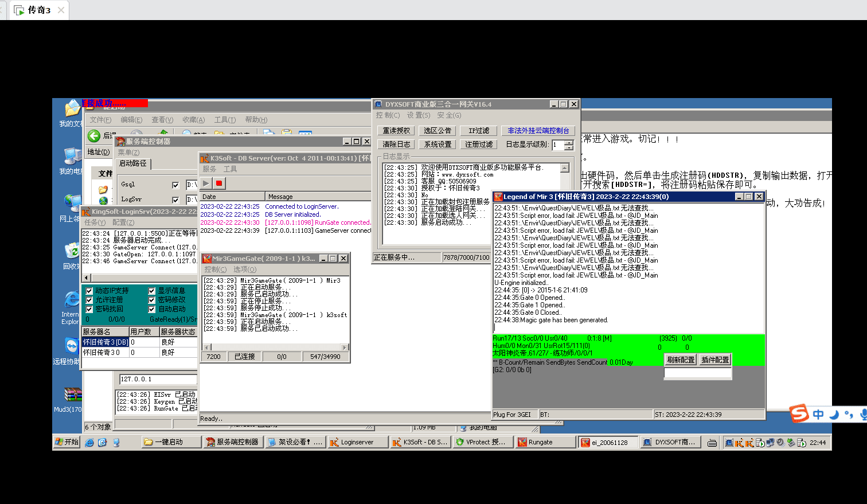Viewport: 867px width, 504px height.
Task: Click the IE quick launch icon in taskbar
Action: [x=89, y=443]
